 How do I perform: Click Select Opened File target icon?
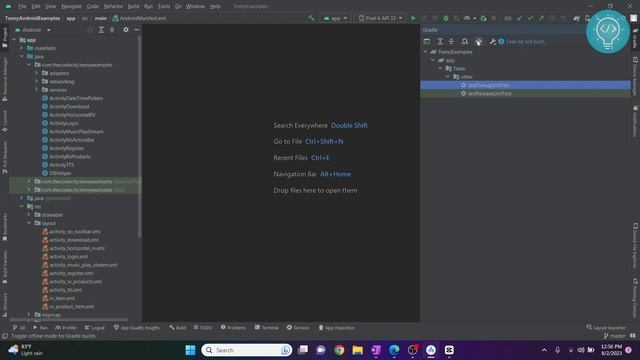coord(90,30)
